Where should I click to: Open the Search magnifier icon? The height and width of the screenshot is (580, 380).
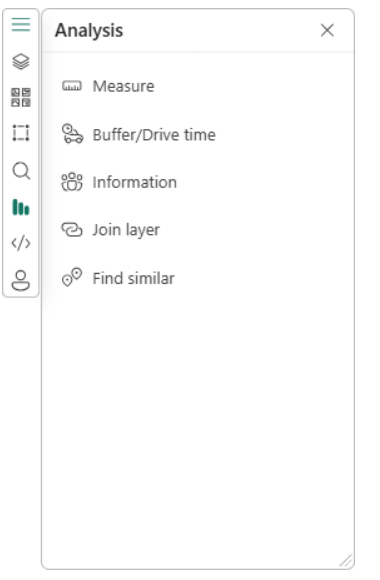[21, 171]
